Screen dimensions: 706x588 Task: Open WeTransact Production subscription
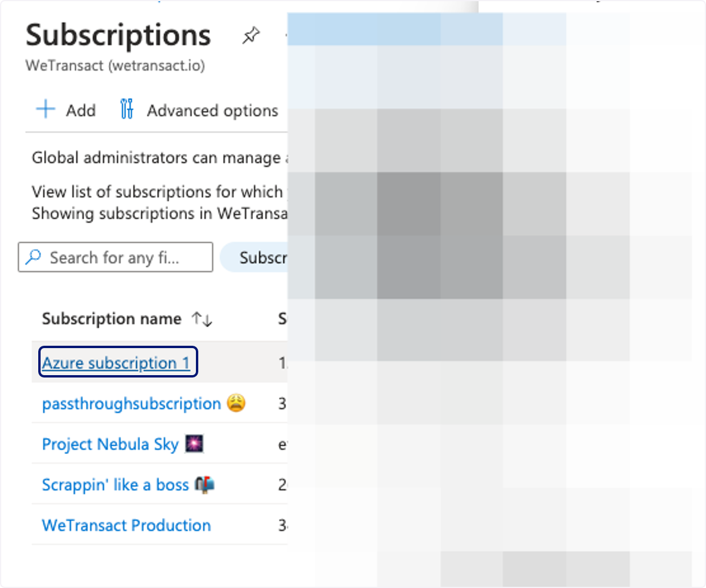pyautogui.click(x=126, y=525)
